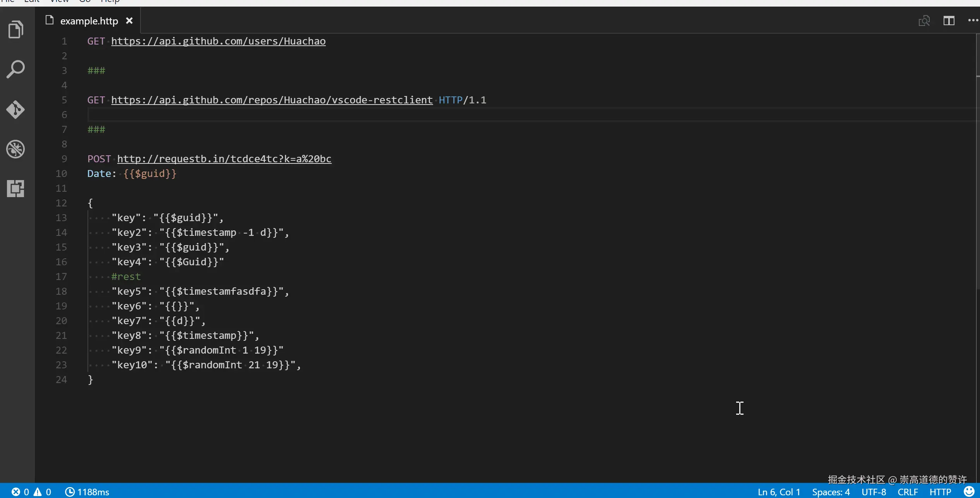Open the editor's more actions (ellipsis) menu
Viewport: 980px width, 498px height.
pos(973,21)
